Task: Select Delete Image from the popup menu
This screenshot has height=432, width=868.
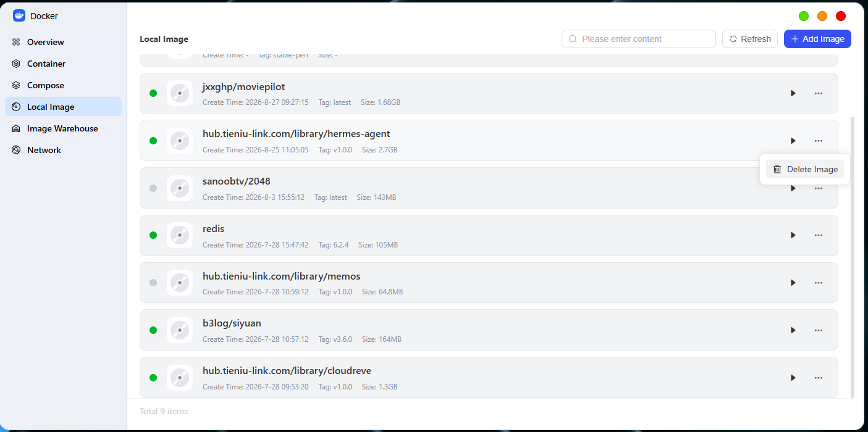Action: tap(805, 169)
